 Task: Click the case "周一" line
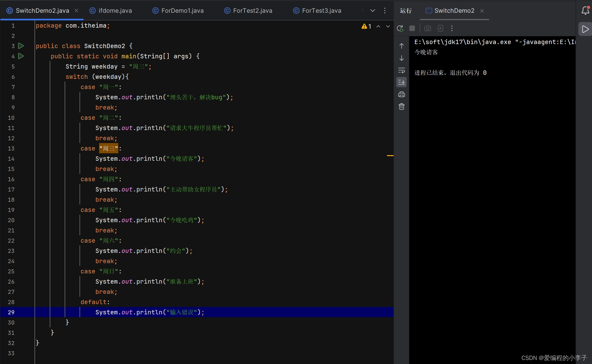[101, 87]
